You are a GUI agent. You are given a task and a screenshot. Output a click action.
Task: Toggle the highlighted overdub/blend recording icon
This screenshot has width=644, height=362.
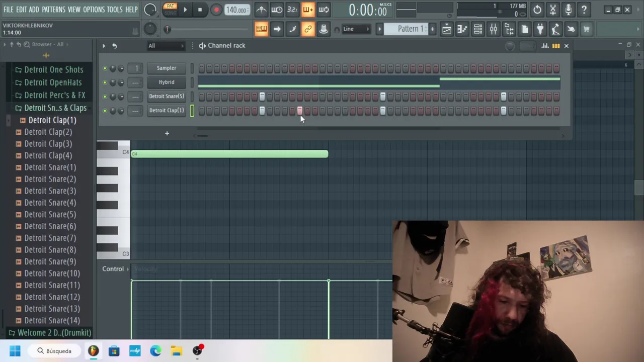click(x=308, y=10)
